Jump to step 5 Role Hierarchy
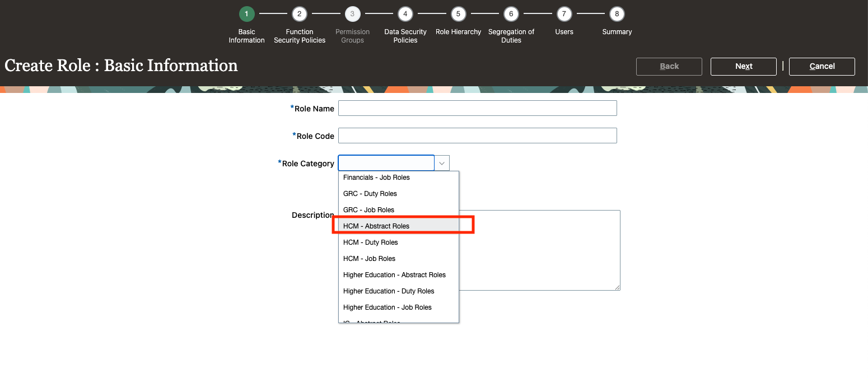 click(458, 14)
